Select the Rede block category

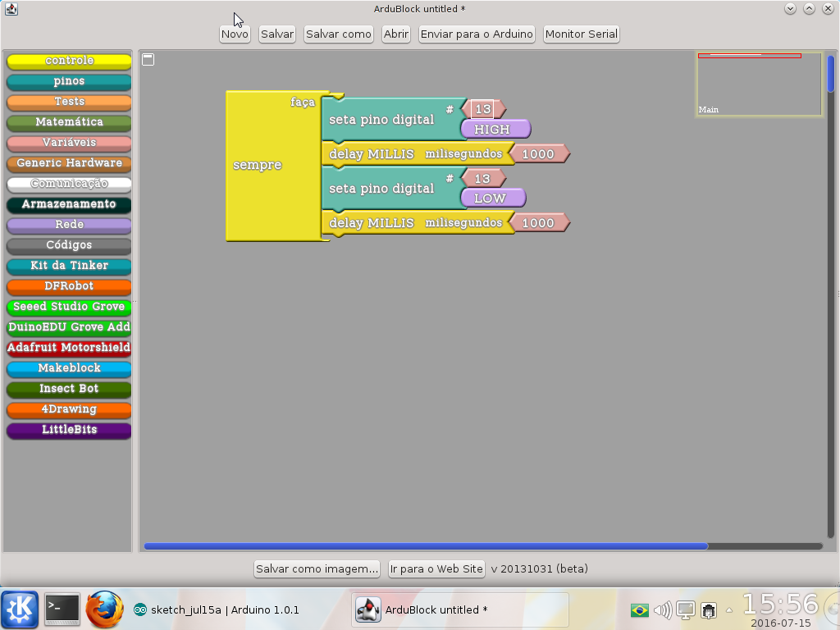coord(69,225)
